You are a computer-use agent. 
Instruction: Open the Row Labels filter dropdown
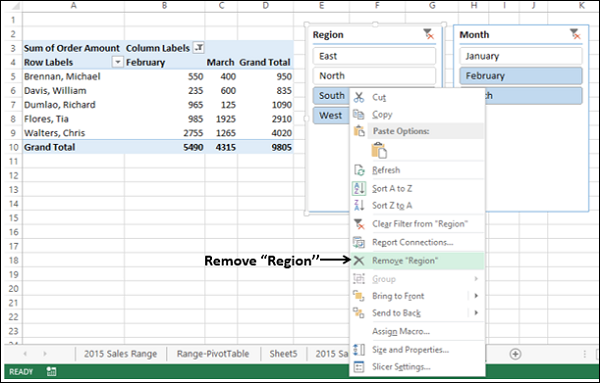[117, 62]
